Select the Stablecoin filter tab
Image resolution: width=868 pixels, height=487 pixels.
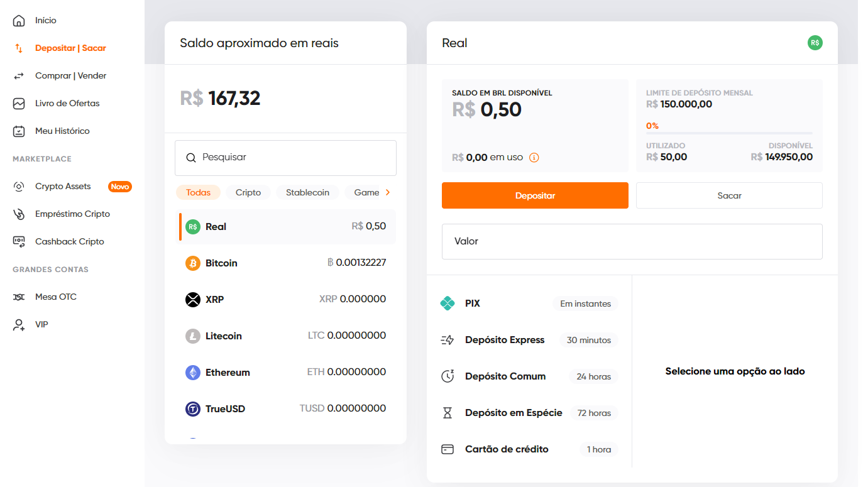[307, 192]
